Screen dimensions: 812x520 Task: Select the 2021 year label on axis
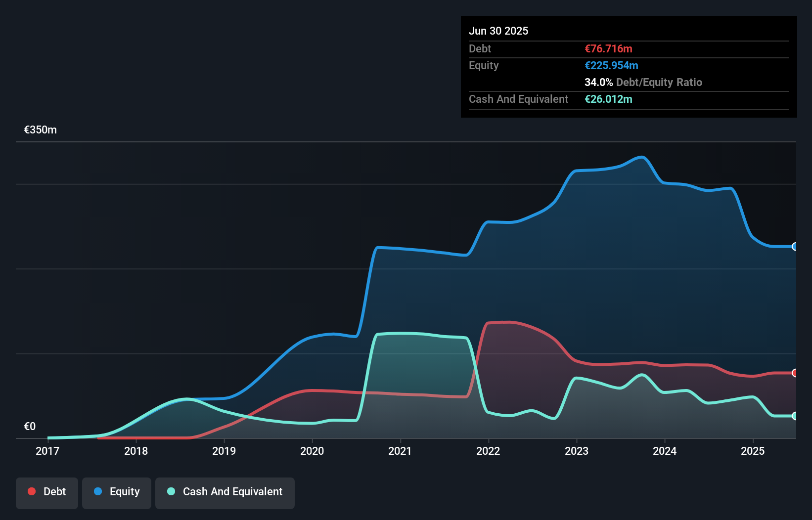pos(401,451)
